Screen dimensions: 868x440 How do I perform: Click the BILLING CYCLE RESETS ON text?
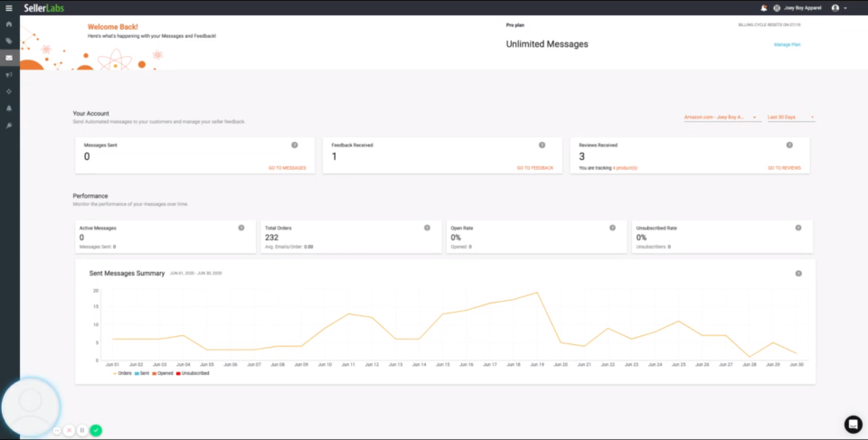pyautogui.click(x=769, y=25)
